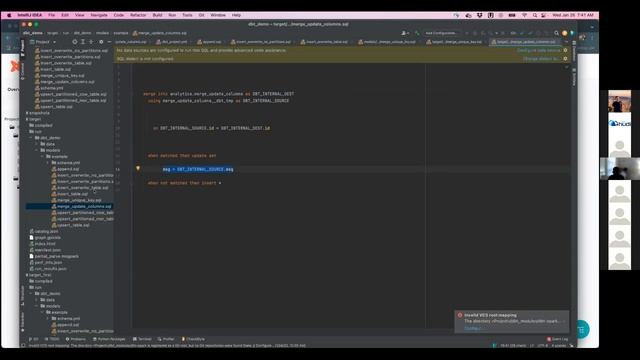Click Configure link in VCS notification
Viewport: 640px width, 360px height.
(472, 328)
